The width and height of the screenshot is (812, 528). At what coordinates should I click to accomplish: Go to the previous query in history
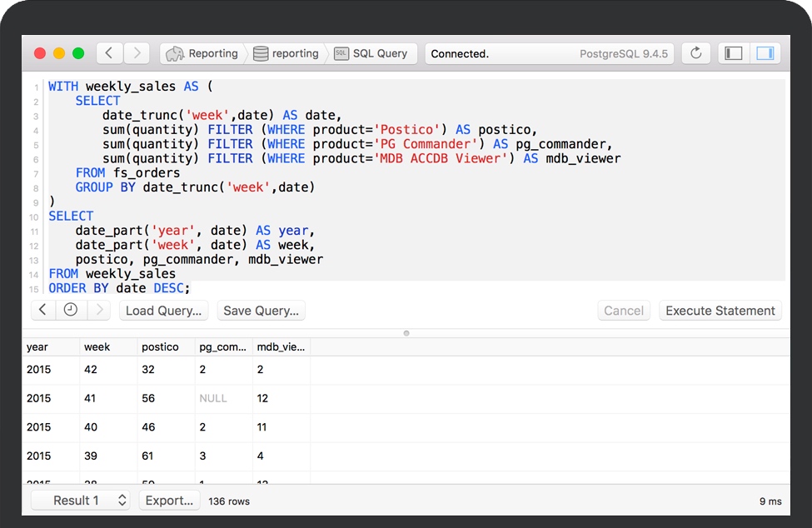click(43, 311)
